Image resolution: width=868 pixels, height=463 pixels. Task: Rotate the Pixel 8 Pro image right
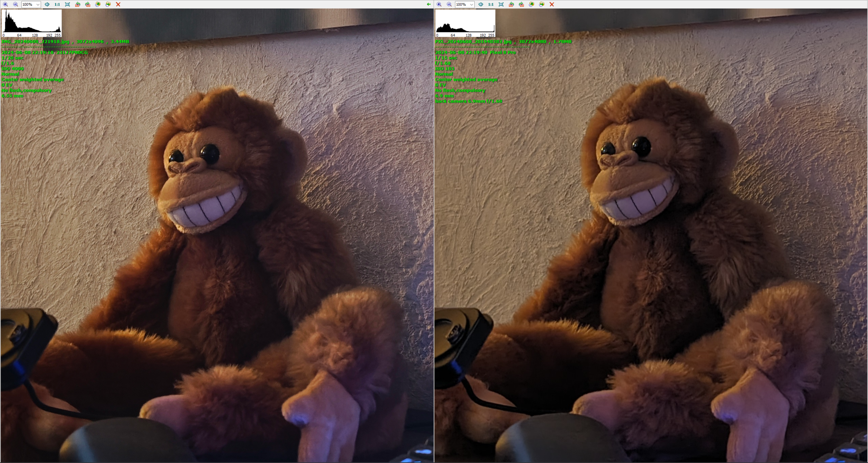pos(521,5)
